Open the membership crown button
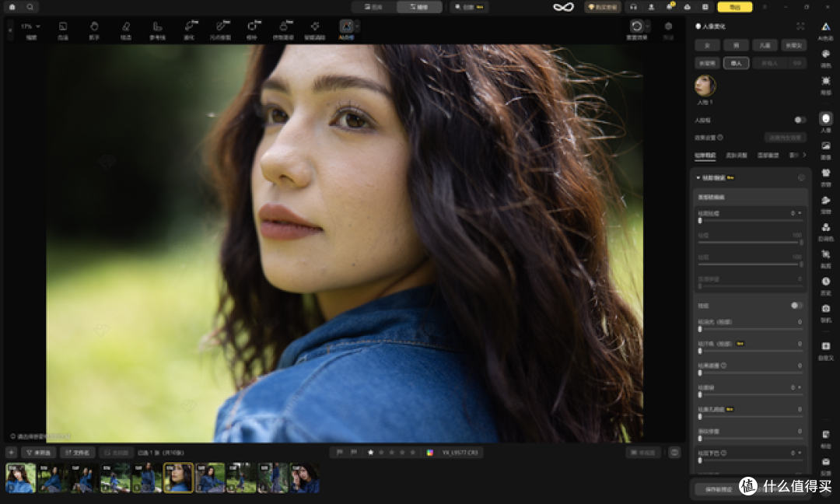Viewport: 840px width, 504px height. [x=602, y=7]
